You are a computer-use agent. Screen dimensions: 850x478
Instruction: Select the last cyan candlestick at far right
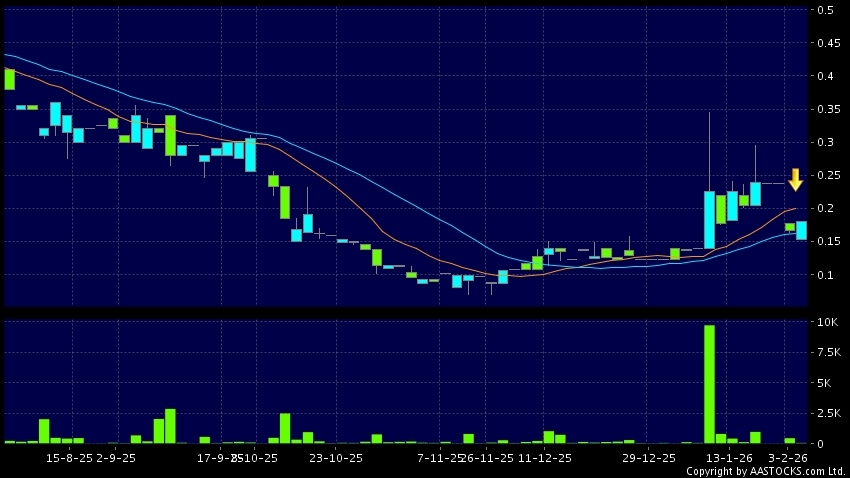(x=801, y=230)
